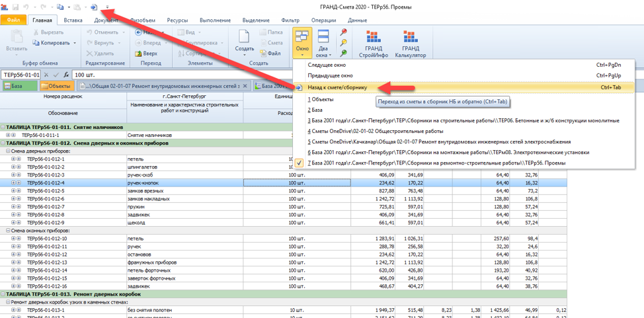Launch ГРАНД Калькулятор
The width and height of the screenshot is (644, 318).
tap(410, 44)
